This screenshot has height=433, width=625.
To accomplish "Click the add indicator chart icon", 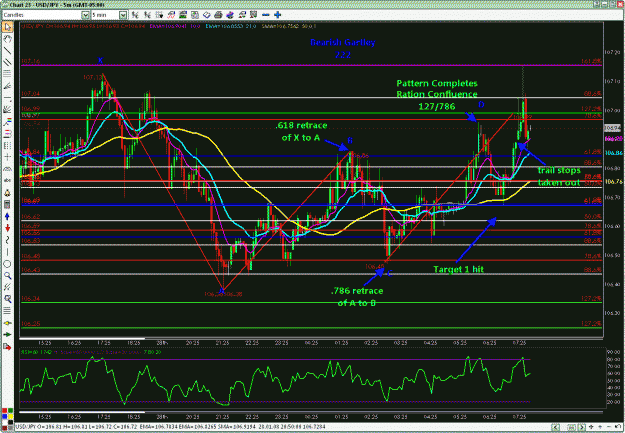I will pyautogui.click(x=171, y=15).
